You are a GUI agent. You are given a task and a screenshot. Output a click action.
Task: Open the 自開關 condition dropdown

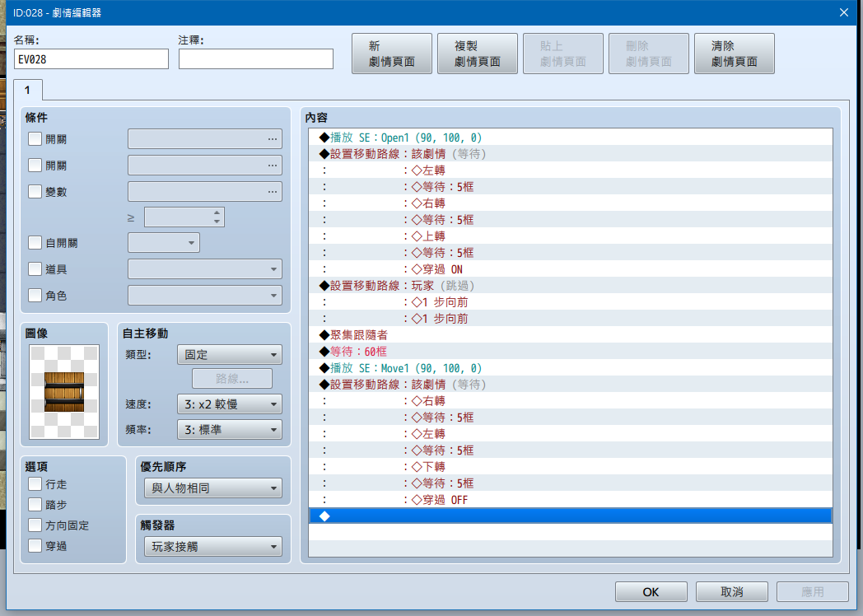tap(164, 243)
